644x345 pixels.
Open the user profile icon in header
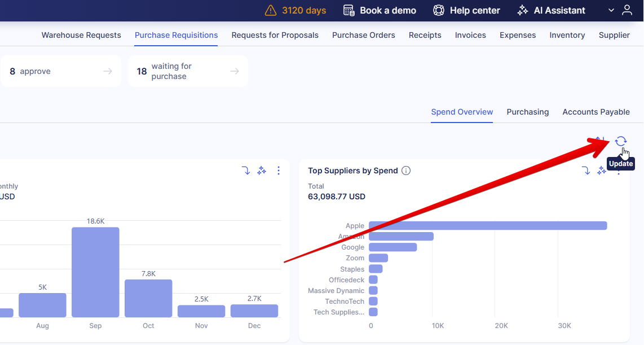pyautogui.click(x=627, y=10)
